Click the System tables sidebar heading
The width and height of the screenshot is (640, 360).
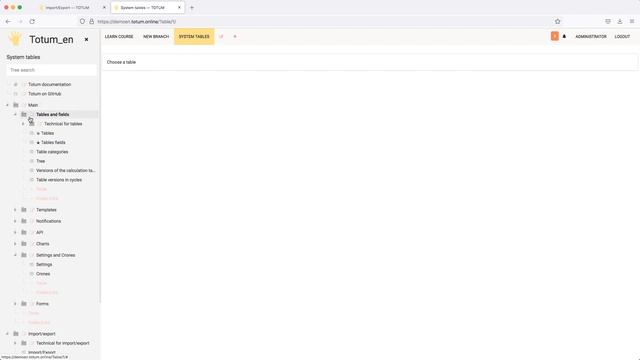point(23,57)
